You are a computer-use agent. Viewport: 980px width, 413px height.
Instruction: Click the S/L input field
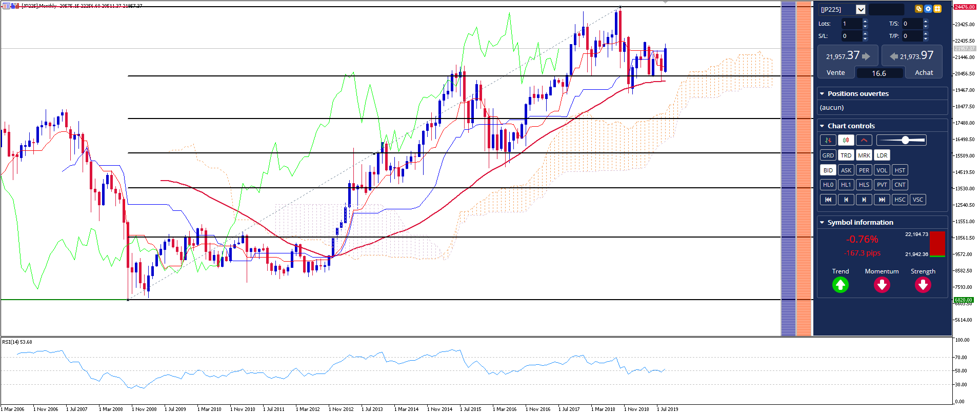tap(851, 36)
